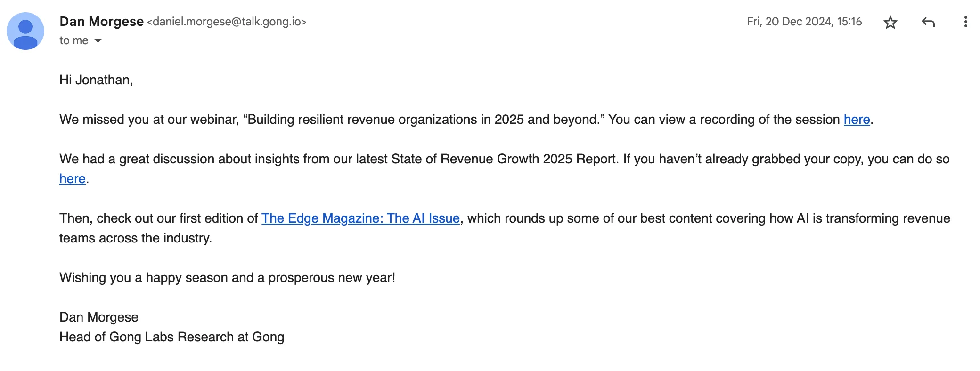Click the daniel.morgese@talk.gong.io email address

click(227, 22)
